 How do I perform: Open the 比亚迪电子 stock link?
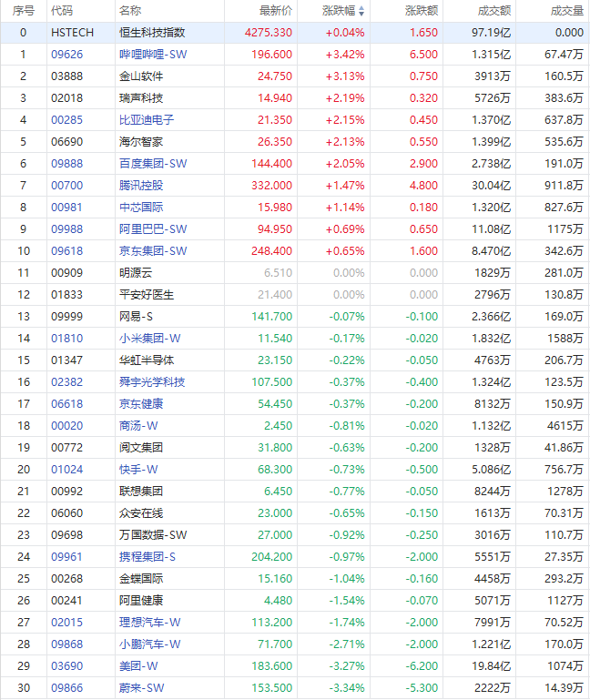coord(147,120)
